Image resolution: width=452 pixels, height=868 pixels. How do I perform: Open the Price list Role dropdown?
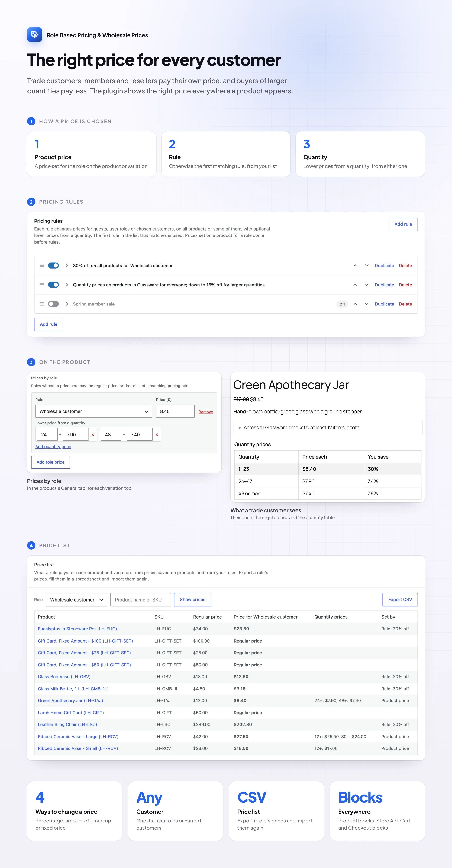(76, 600)
